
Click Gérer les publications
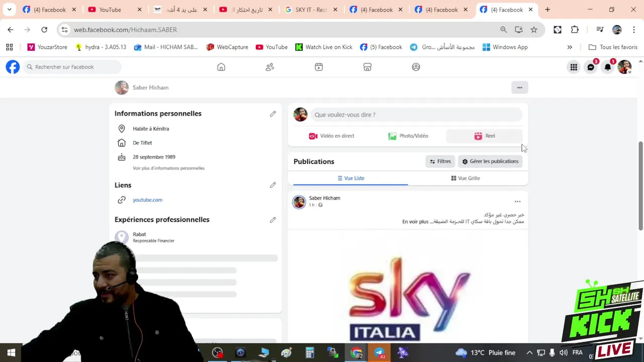tap(490, 161)
